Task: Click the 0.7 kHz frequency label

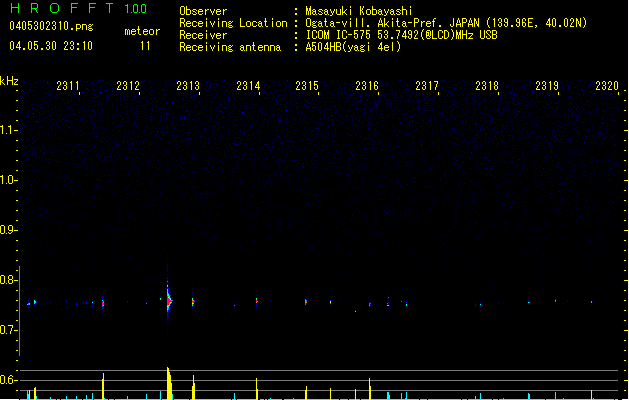Action: (8, 330)
